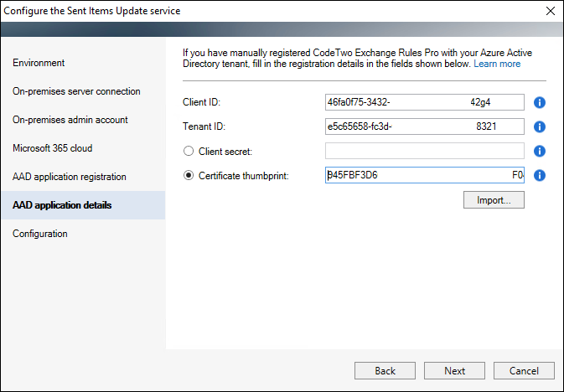Click into the Client secret text box
This screenshot has width=564, height=392.
[x=424, y=151]
